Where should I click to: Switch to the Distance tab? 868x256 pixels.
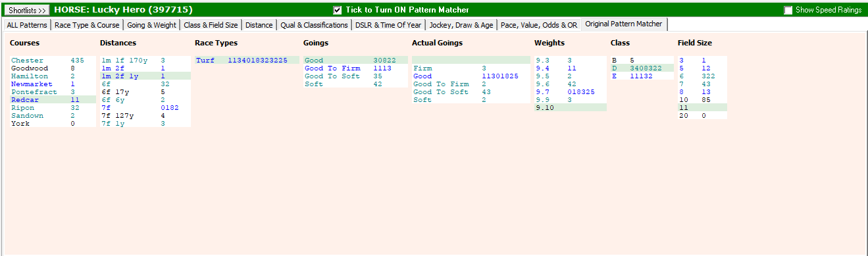tap(259, 25)
